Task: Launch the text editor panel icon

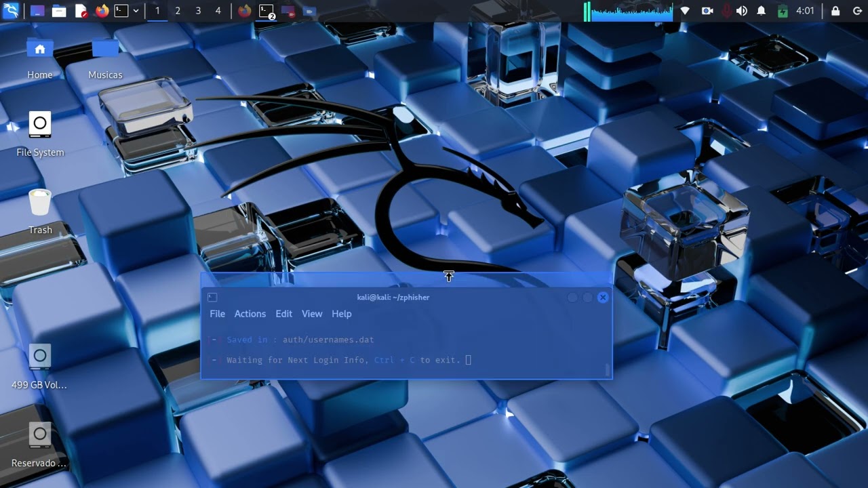Action: (81, 11)
